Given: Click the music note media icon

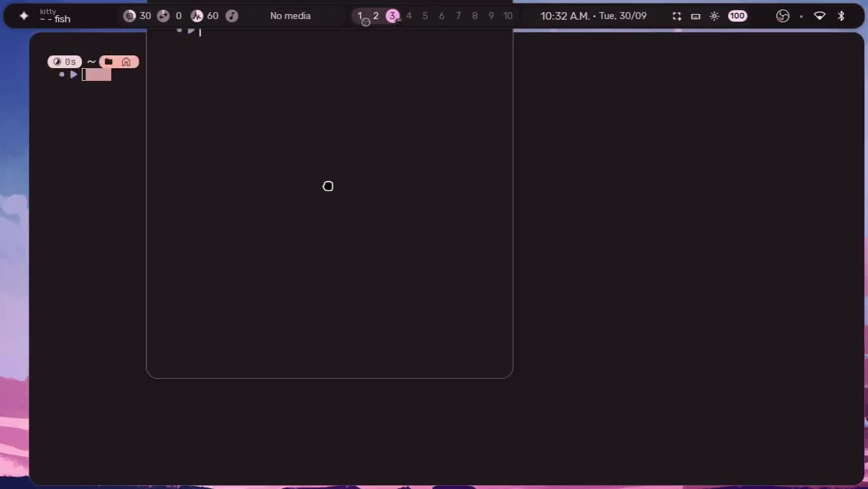Looking at the screenshot, I should (x=232, y=16).
